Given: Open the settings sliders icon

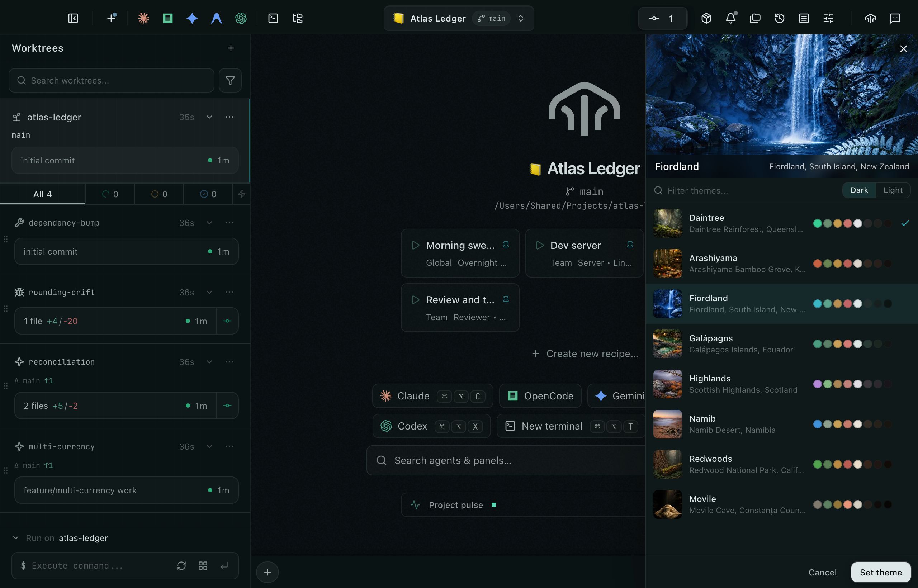Looking at the screenshot, I should point(828,18).
